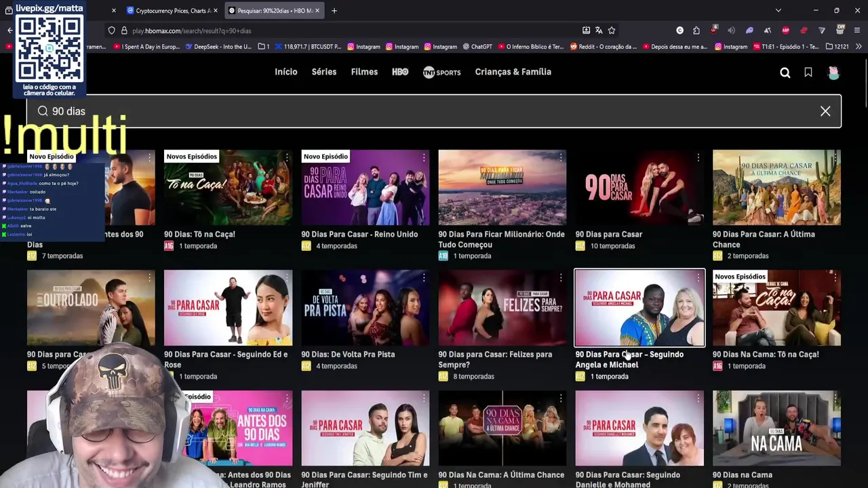Click the lock site info icon
868x488 pixels.
(x=124, y=30)
